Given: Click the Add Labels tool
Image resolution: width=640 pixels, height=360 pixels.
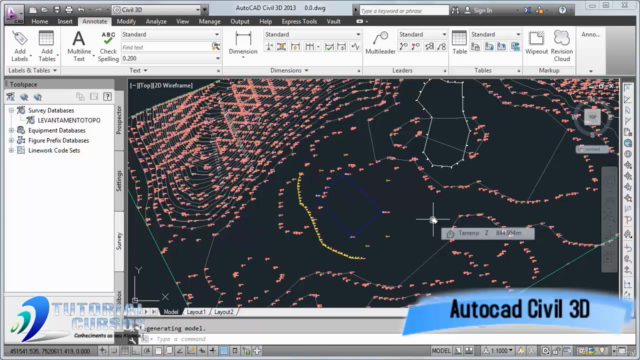Looking at the screenshot, I should click(20, 46).
